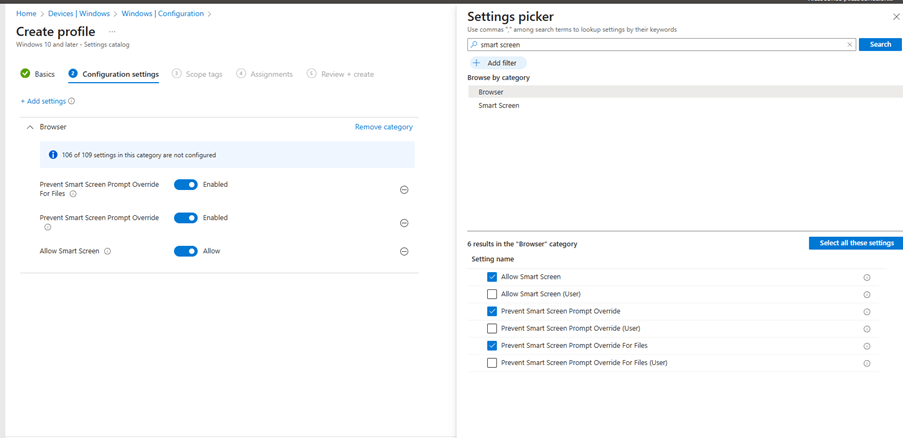Viewport: 903px width, 438px height.
Task: Uncheck Prevent Smart Screen Prompt Override For Files
Action: pyautogui.click(x=492, y=346)
